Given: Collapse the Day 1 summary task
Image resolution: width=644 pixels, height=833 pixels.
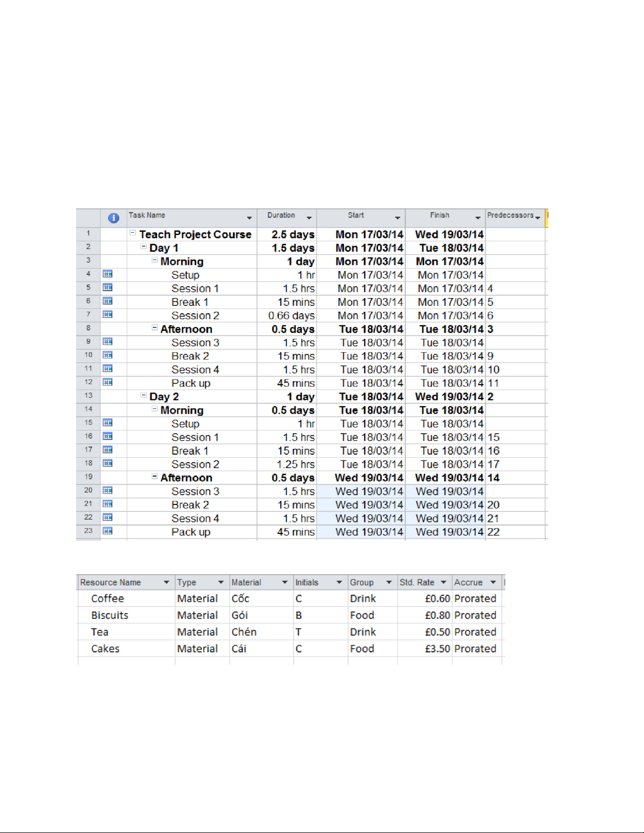Looking at the screenshot, I should pyautogui.click(x=144, y=246).
